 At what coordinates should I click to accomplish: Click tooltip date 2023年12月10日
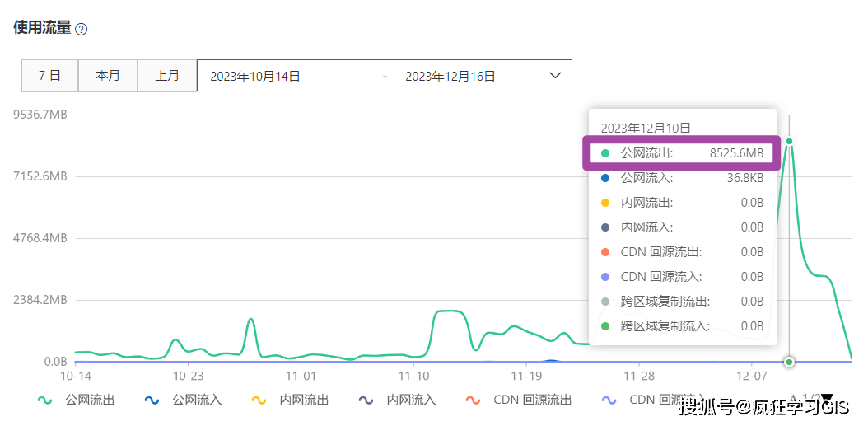coord(646,129)
